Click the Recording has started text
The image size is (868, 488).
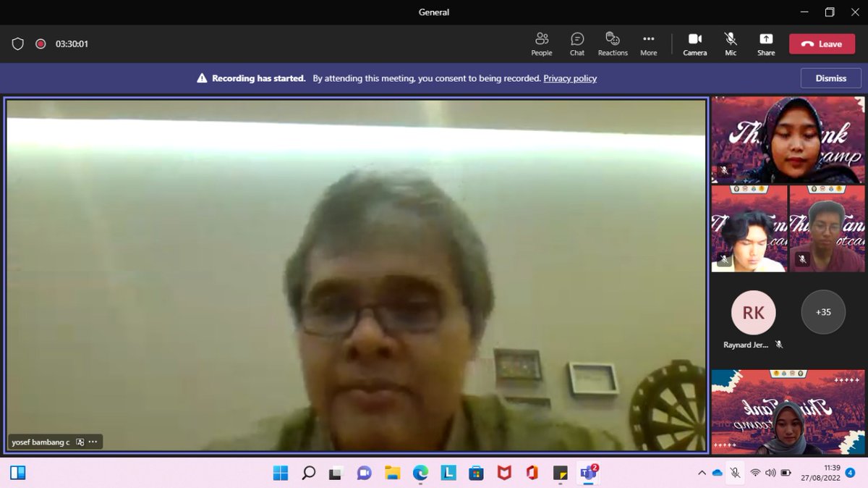(258, 78)
